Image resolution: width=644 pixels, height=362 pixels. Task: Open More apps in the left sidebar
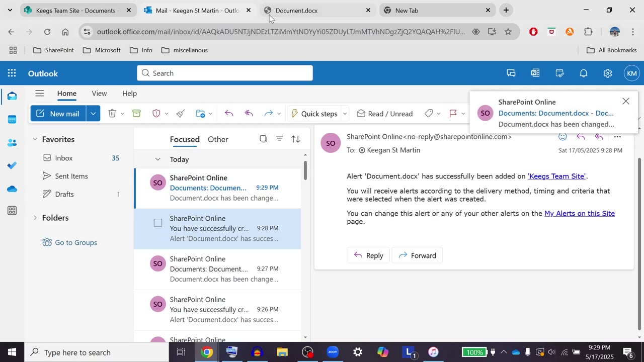12,211
